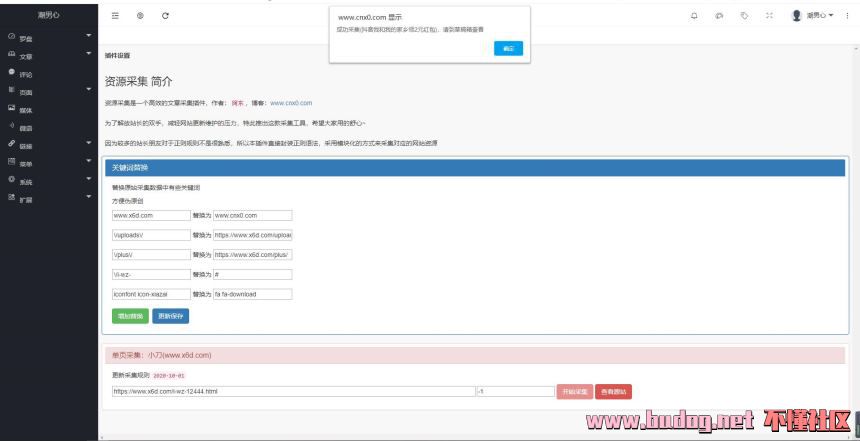The height and width of the screenshot is (441, 860).
Task: Open the 扩展 sidebar menu item
Action: tap(26, 200)
